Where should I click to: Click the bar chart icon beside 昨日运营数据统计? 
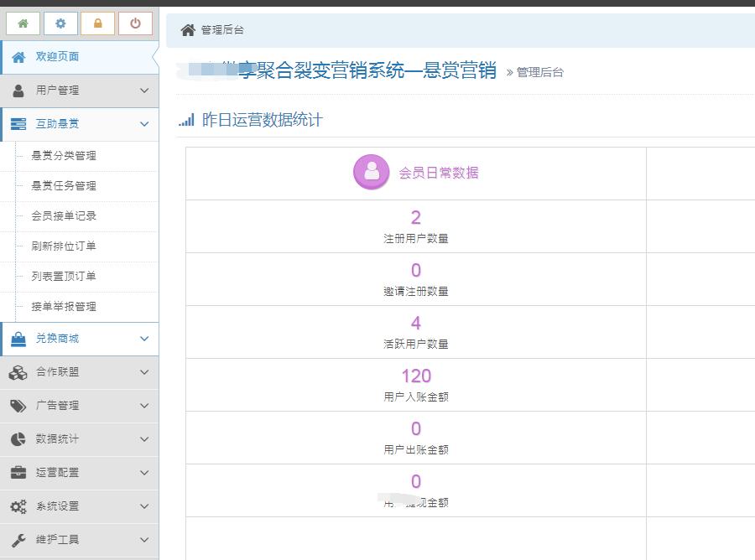[x=185, y=120]
